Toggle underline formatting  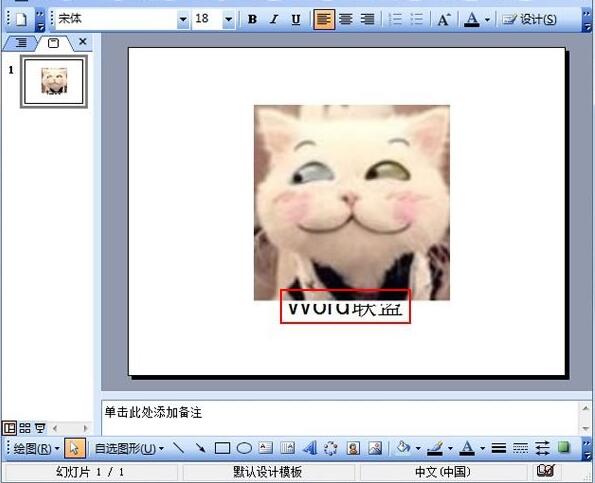pos(296,19)
